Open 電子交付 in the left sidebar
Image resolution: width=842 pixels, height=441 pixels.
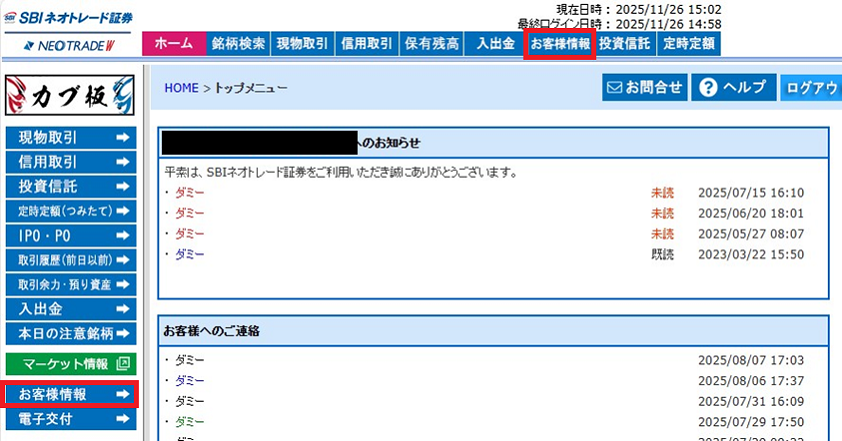pyautogui.click(x=70, y=419)
